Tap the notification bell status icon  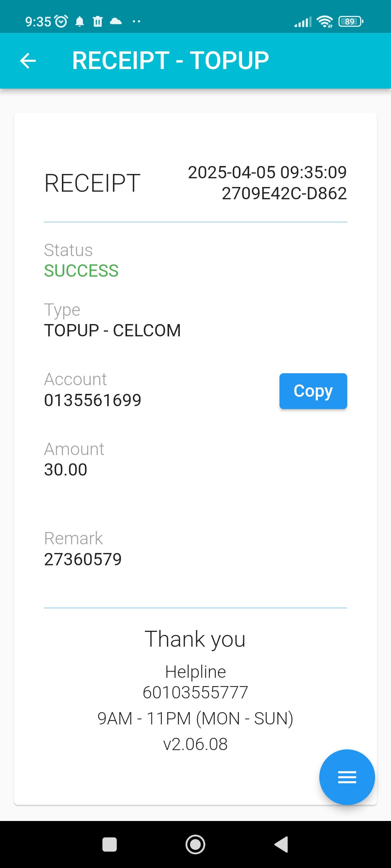click(x=80, y=22)
